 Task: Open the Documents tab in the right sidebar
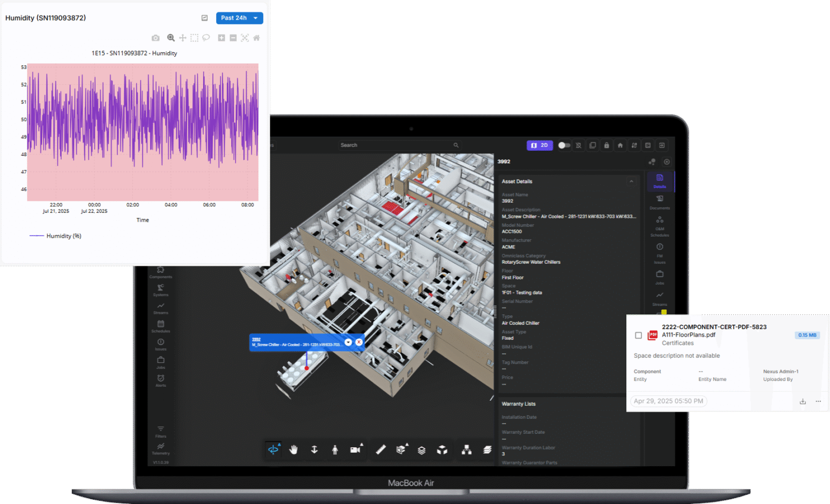tap(659, 201)
